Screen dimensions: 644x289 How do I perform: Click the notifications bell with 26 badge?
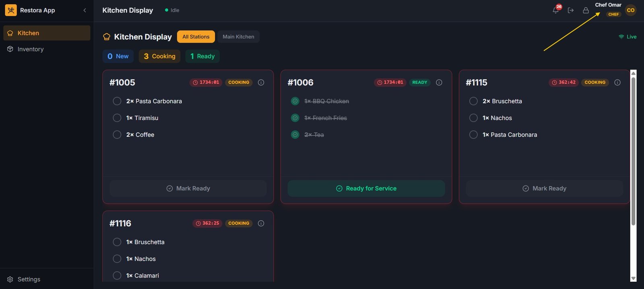coord(556,10)
